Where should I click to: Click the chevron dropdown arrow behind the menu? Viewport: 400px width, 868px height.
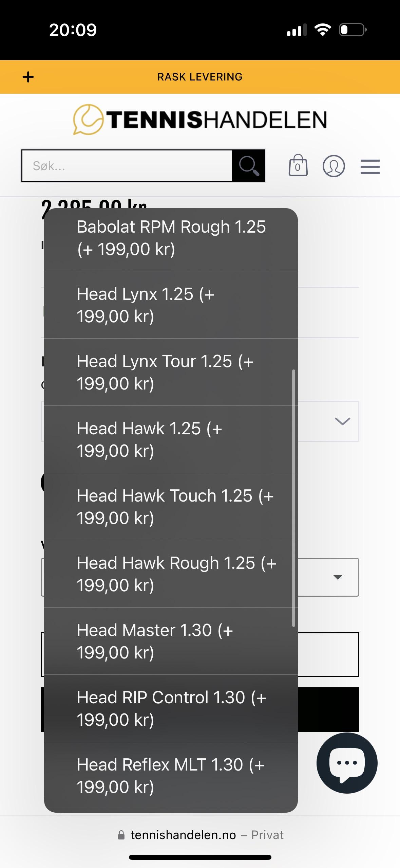[342, 421]
